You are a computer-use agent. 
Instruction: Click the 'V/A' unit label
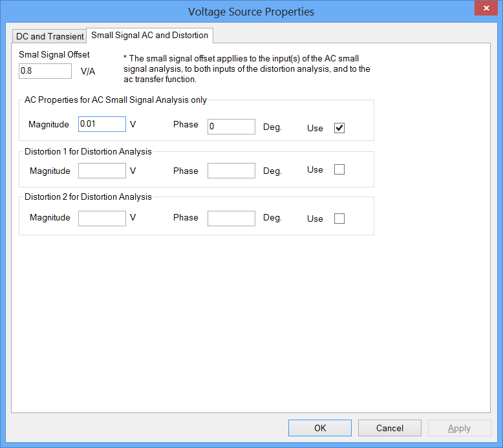pos(88,71)
